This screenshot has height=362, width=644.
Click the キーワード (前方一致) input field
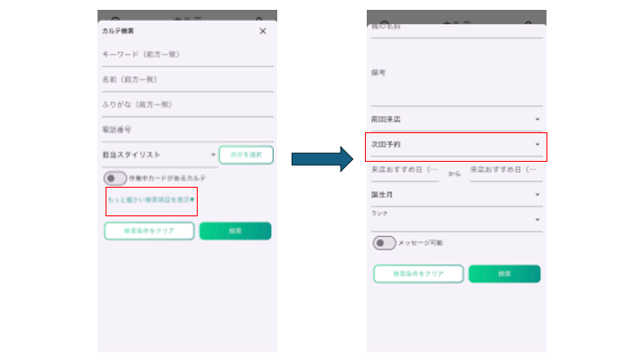tap(187, 55)
